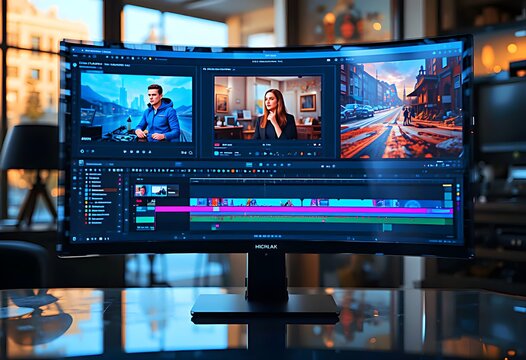Select the street scene preview on the right
Screen dimensions: 526x360
[401, 108]
